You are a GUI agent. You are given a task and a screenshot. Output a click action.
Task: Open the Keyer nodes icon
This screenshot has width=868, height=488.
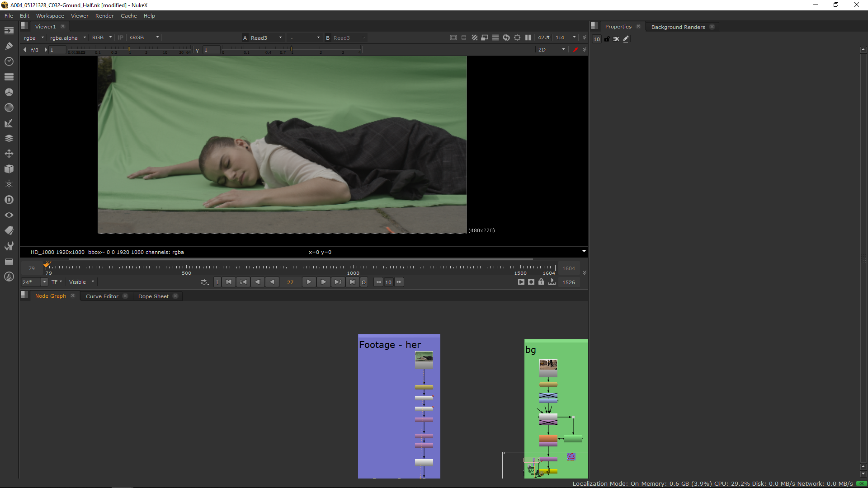click(9, 123)
